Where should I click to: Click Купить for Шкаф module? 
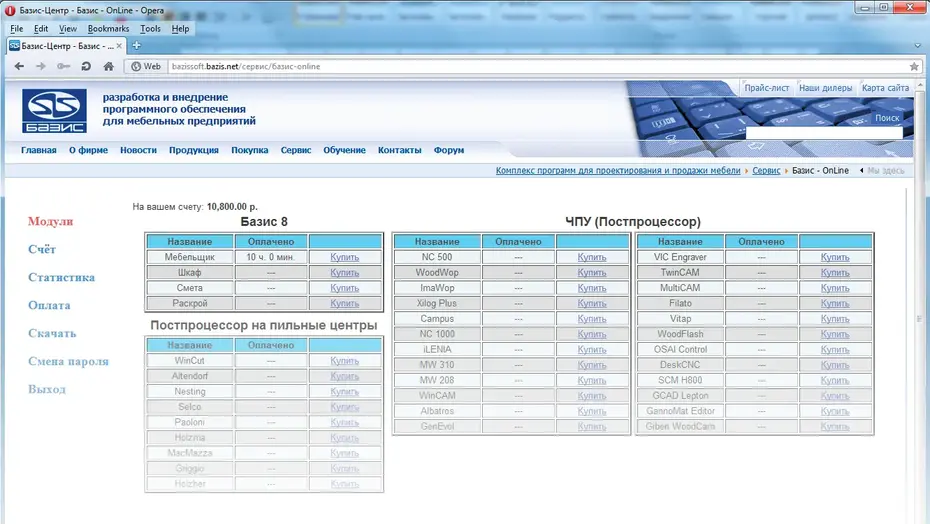[x=345, y=272]
